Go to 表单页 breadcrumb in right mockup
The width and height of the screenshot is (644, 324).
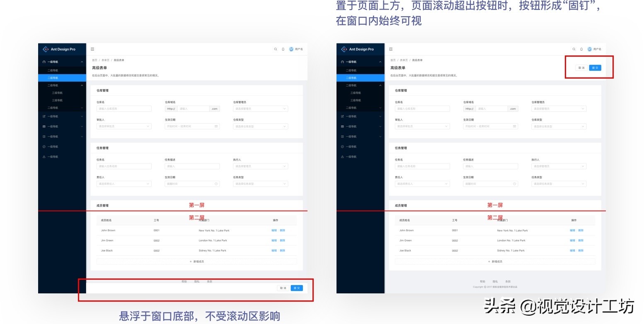pyautogui.click(x=404, y=60)
